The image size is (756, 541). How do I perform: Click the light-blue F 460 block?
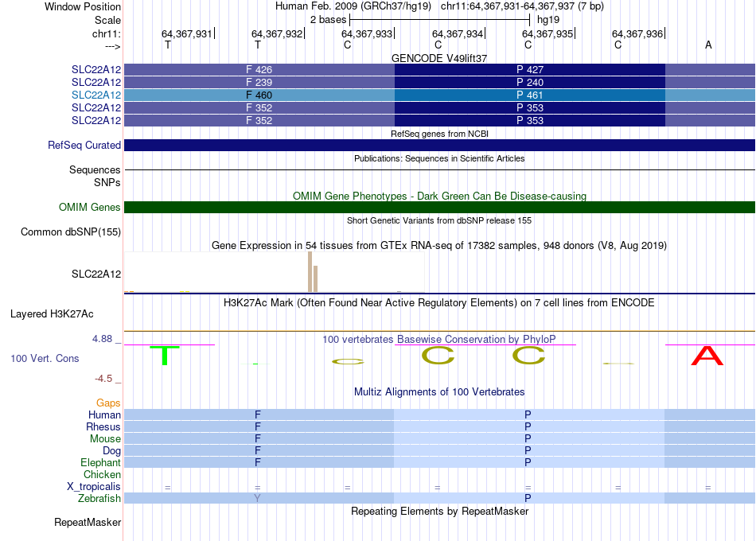coord(259,95)
